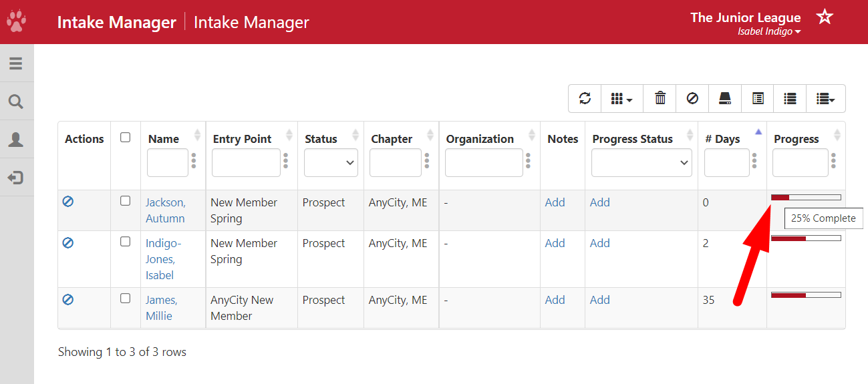Screen dimensions: 868x384
Task: Click the Intake Manager bold title
Action: pyautogui.click(x=116, y=22)
